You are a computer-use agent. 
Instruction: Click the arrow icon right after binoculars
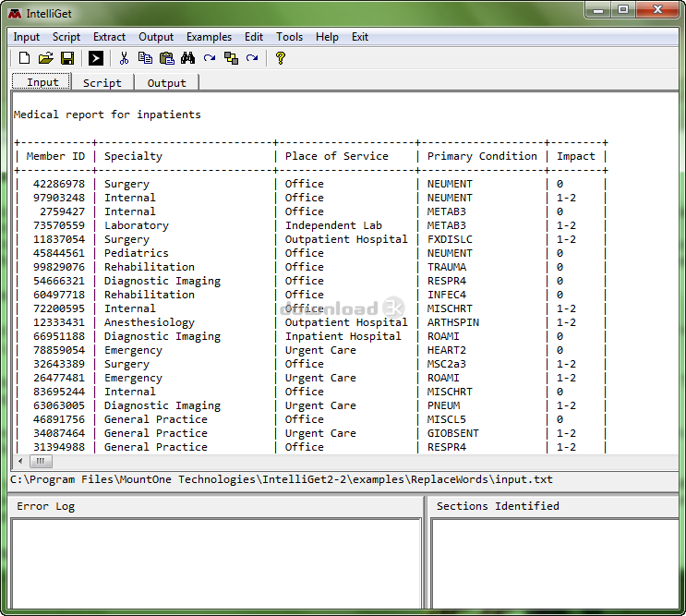[210, 58]
